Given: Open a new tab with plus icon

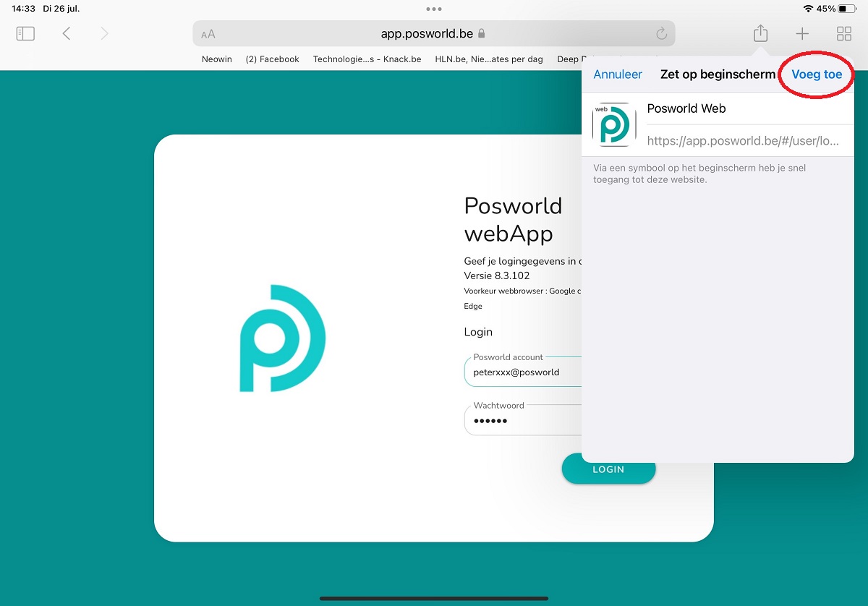Looking at the screenshot, I should [802, 33].
